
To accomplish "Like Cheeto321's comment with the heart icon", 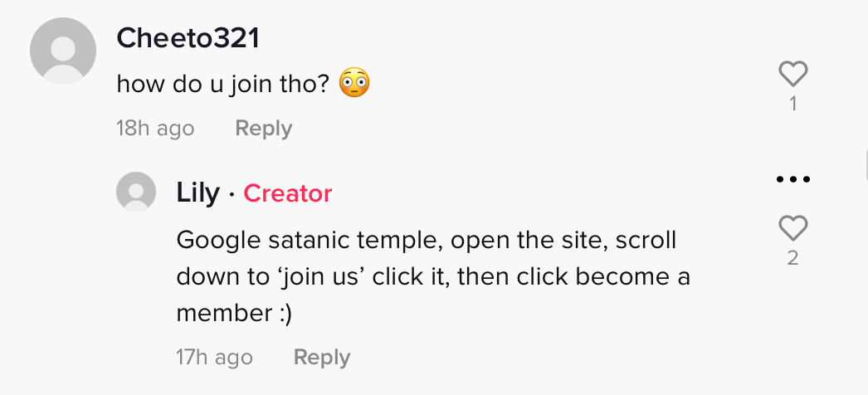I will [x=792, y=74].
